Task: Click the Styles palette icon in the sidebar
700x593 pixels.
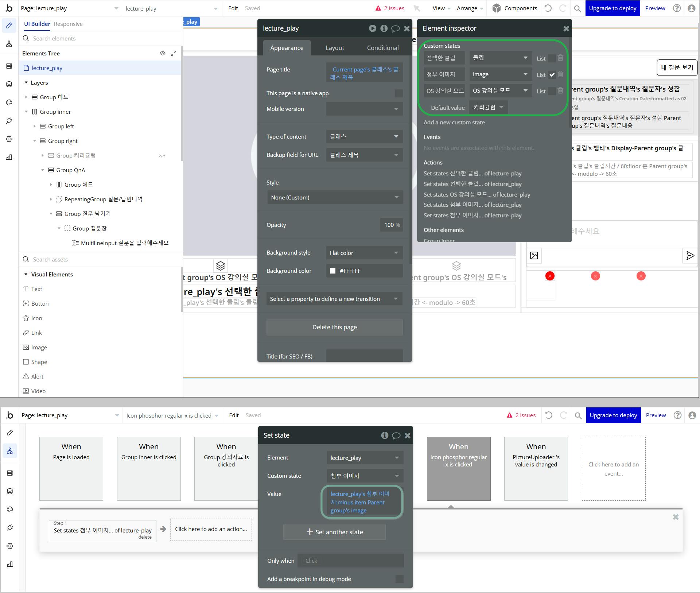Action: click(x=9, y=102)
